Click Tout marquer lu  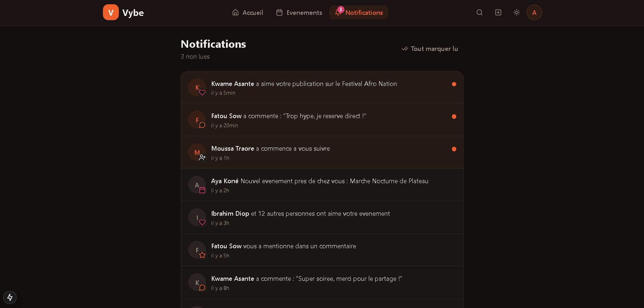coord(430,49)
